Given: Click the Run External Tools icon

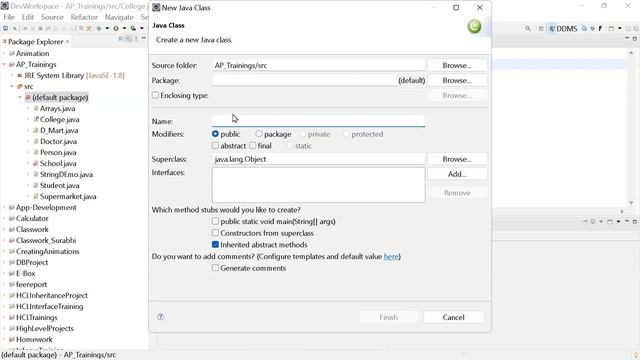Looking at the screenshot, I should pos(133,29).
